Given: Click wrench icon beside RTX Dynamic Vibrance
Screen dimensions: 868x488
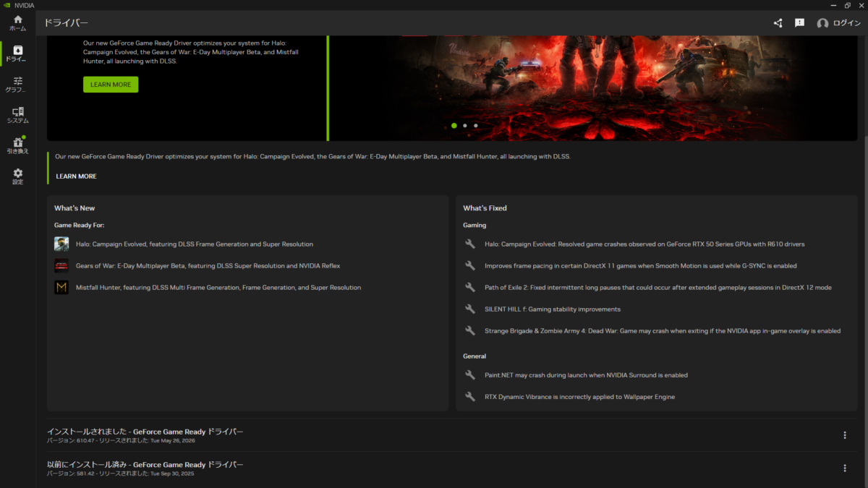Looking at the screenshot, I should 470,397.
